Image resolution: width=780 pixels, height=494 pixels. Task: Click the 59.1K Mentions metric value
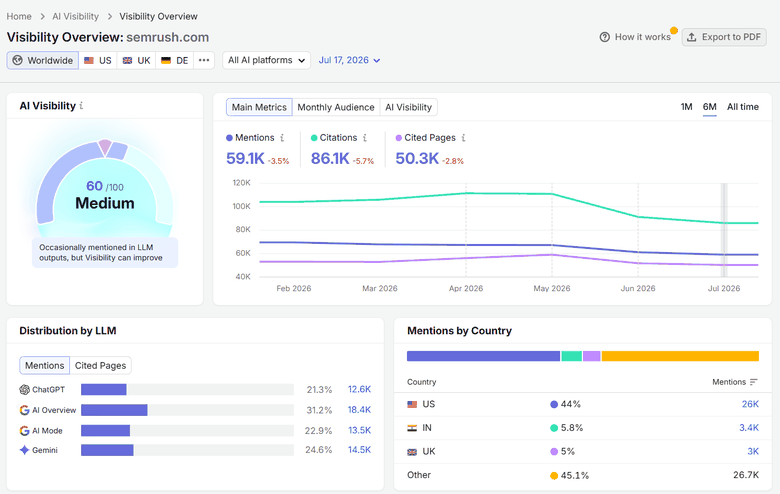[245, 159]
